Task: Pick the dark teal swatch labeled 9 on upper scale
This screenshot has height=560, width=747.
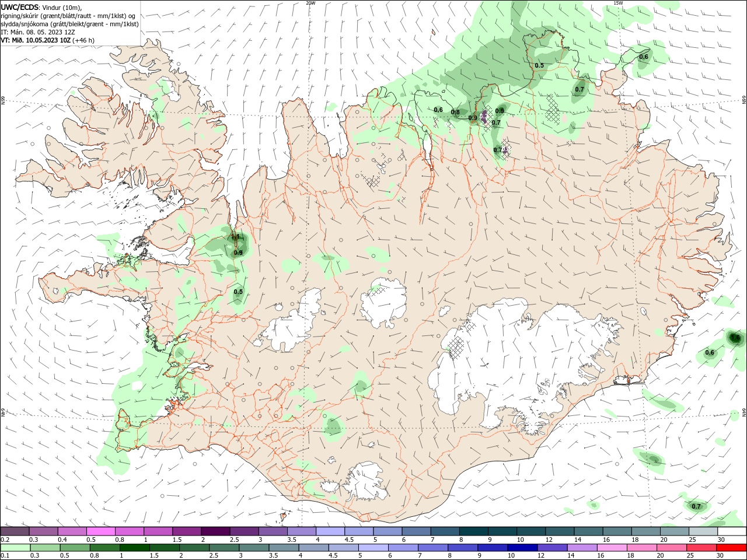Action: [503, 531]
